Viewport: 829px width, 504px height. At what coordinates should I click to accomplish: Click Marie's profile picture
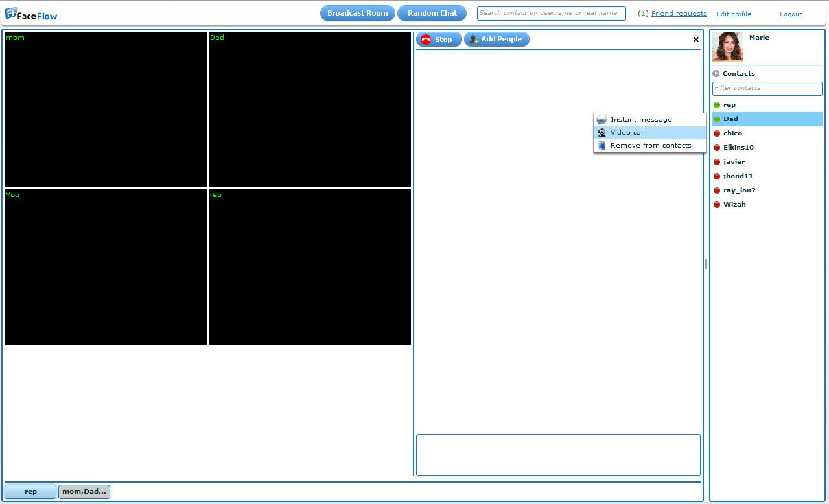(728, 47)
